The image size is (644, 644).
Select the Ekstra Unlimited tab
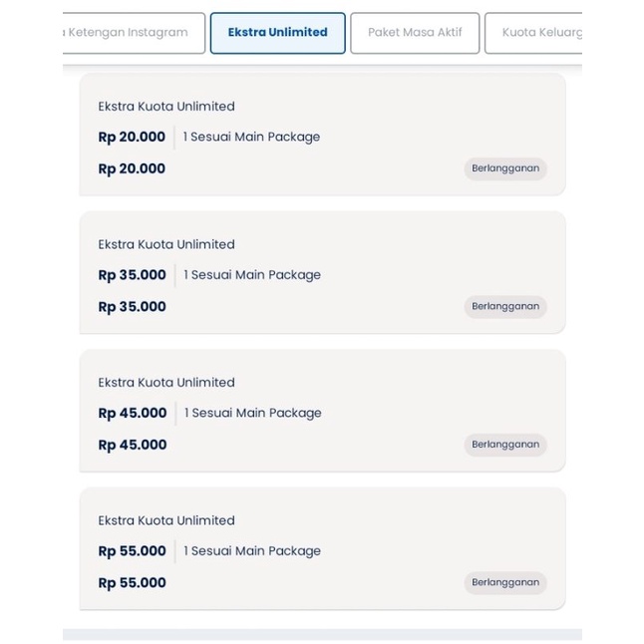click(x=278, y=33)
